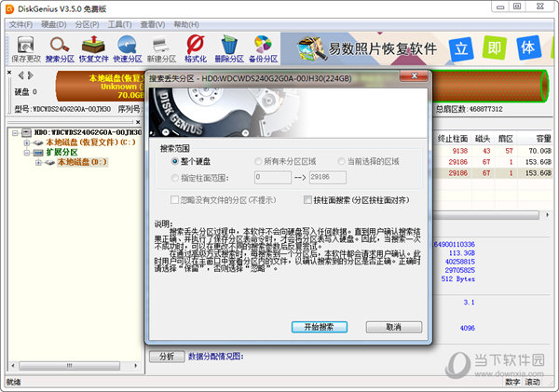This screenshot has width=559, height=392.
Task: Click the 扇区 column header
Action: pos(505,139)
